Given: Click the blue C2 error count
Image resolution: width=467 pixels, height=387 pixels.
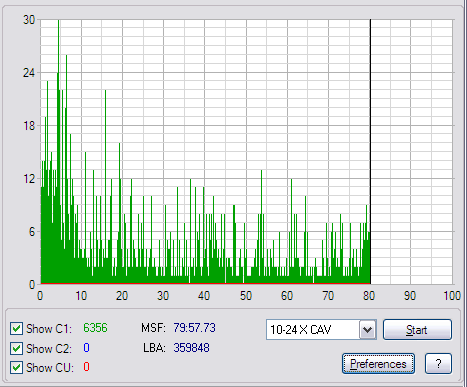Looking at the screenshot, I should point(86,348).
